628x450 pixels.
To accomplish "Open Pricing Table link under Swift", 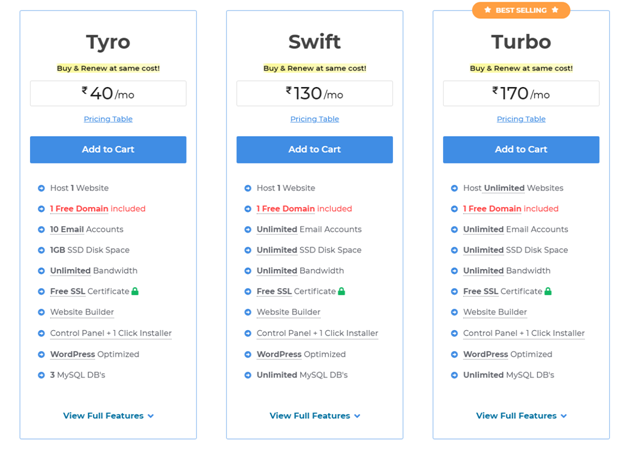I will coord(314,119).
